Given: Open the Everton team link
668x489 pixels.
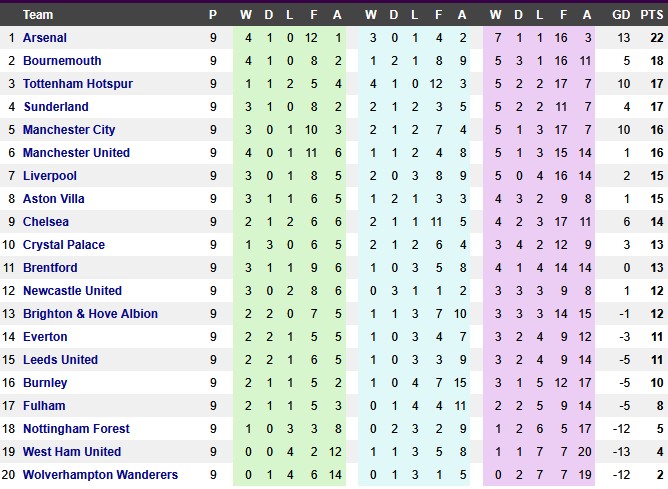Looking at the screenshot, I should click(45, 337).
